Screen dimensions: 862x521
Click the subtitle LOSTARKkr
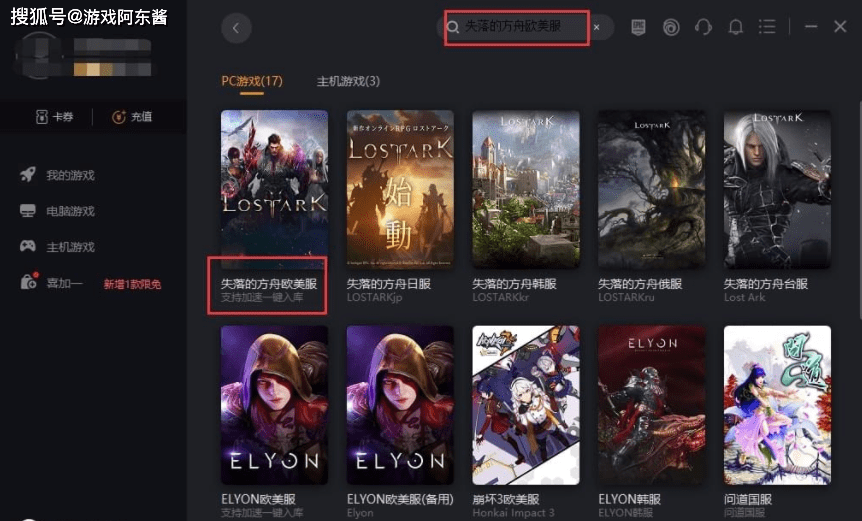[x=500, y=297]
